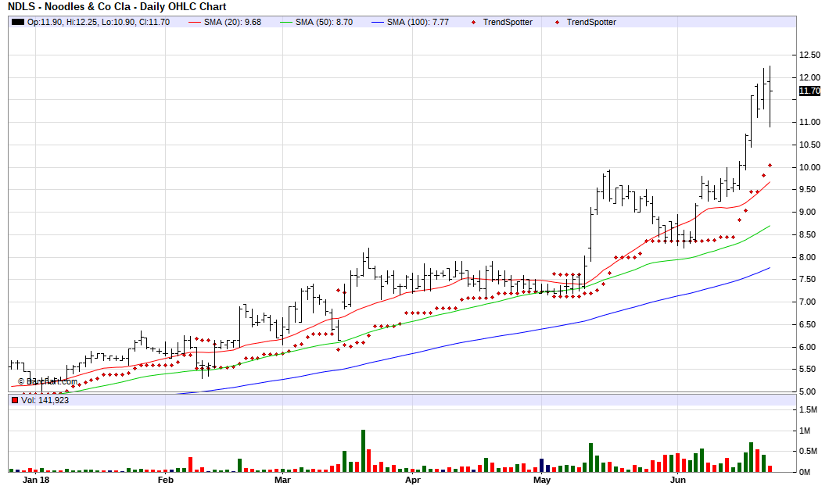829x504 pixels.
Task: Click the Jun date axis label
Action: (x=678, y=480)
